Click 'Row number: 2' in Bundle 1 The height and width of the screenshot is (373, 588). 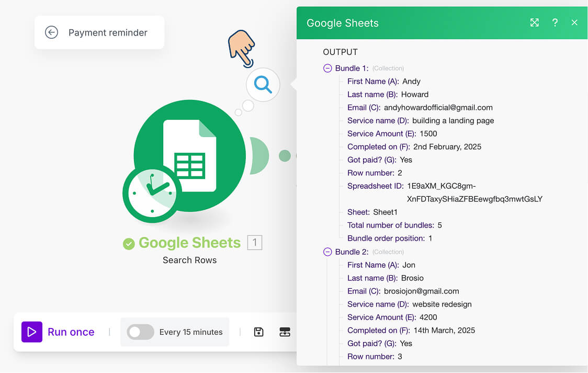[x=375, y=173]
